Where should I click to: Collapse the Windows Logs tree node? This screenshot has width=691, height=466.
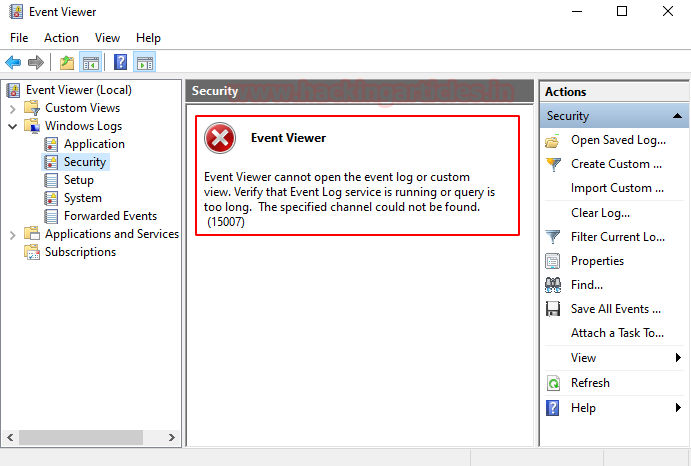[13, 127]
